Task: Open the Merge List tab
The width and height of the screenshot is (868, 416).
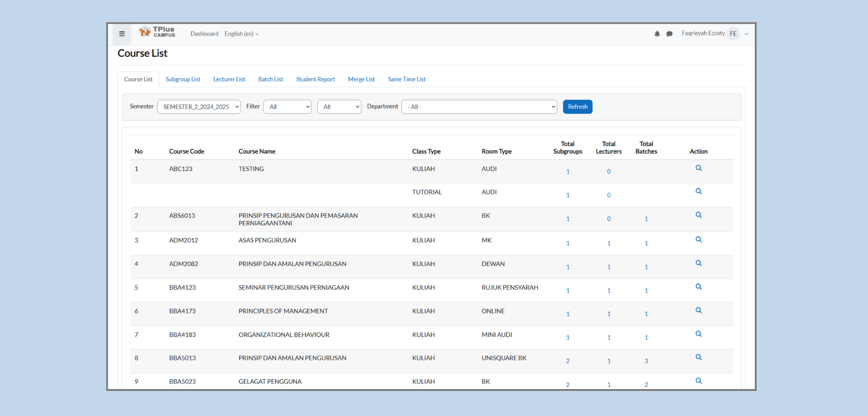Action: (361, 79)
